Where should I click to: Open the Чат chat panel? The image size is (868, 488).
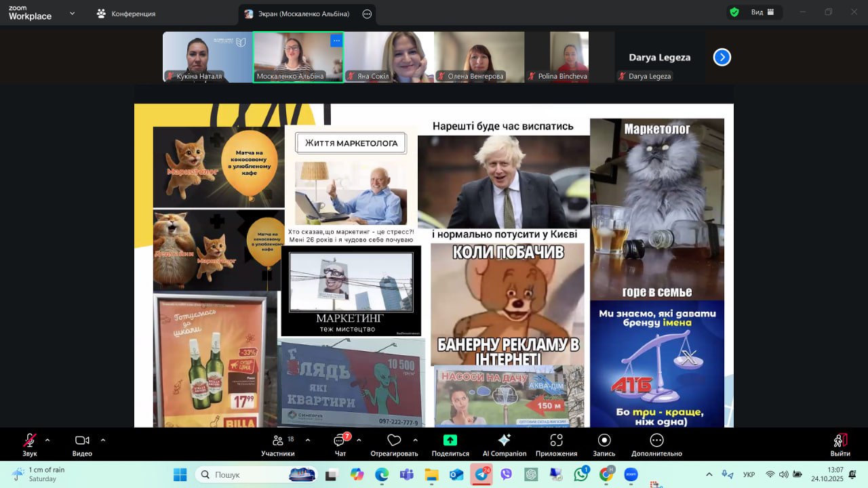pyautogui.click(x=340, y=445)
